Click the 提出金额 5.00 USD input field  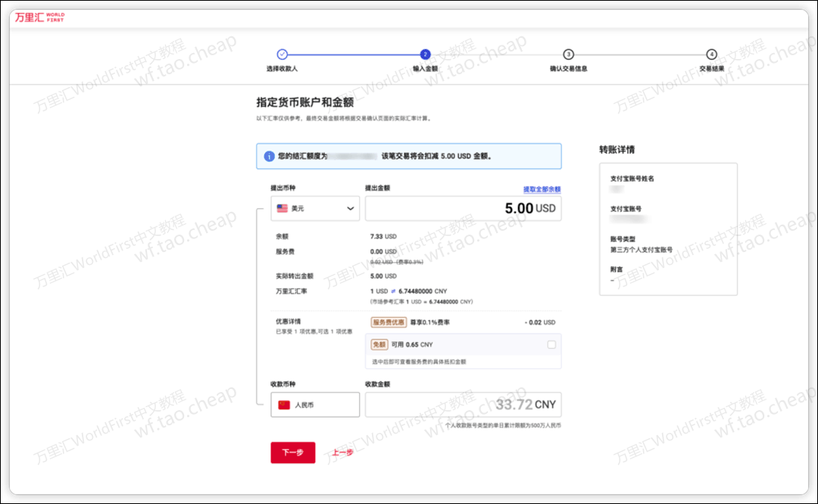[x=464, y=208]
